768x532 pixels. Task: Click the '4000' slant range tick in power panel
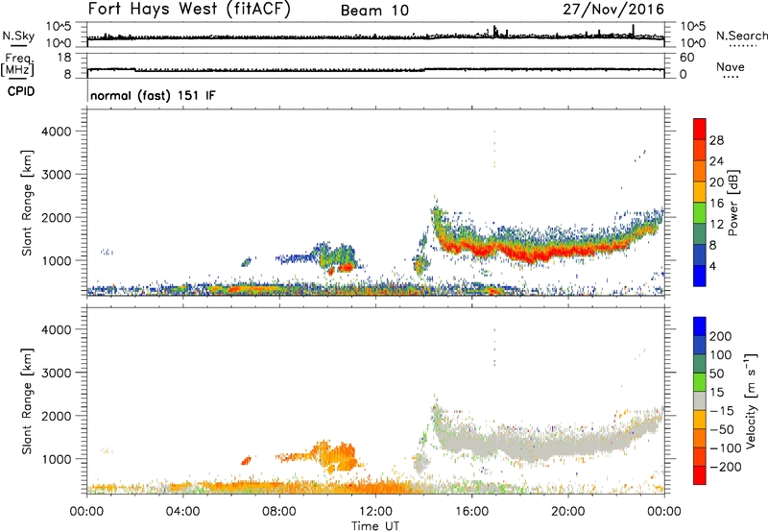tap(57, 132)
